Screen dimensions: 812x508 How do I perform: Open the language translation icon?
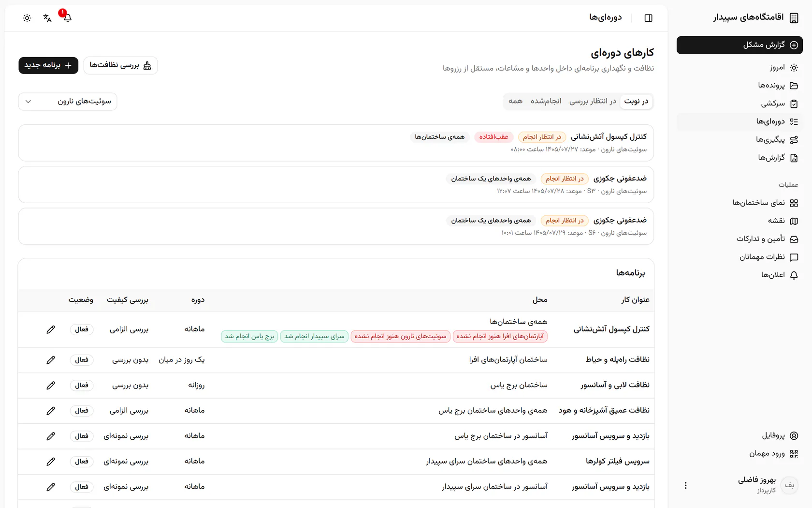point(47,18)
